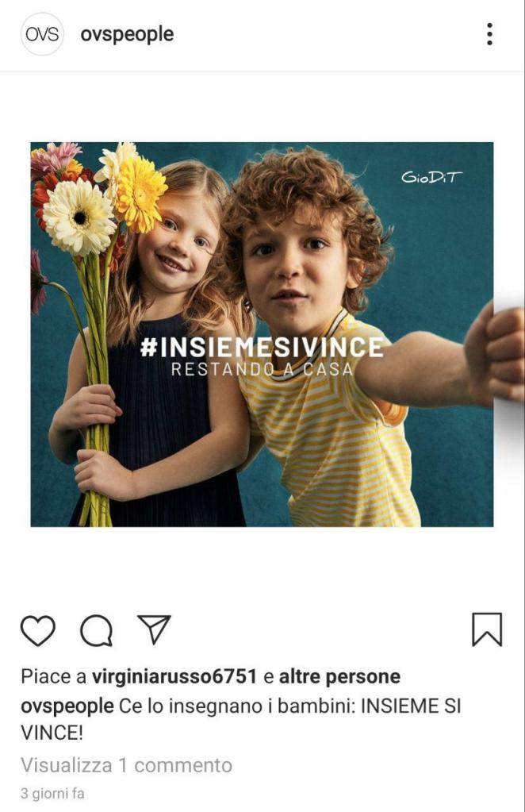Tap ovspeople username in the caption
The image size is (525, 812).
(x=67, y=706)
